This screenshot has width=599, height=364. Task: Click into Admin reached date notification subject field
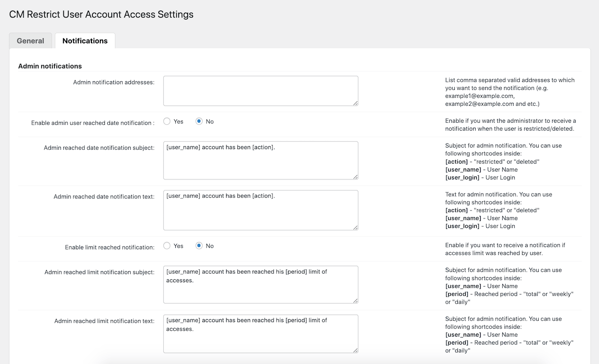tap(260, 160)
